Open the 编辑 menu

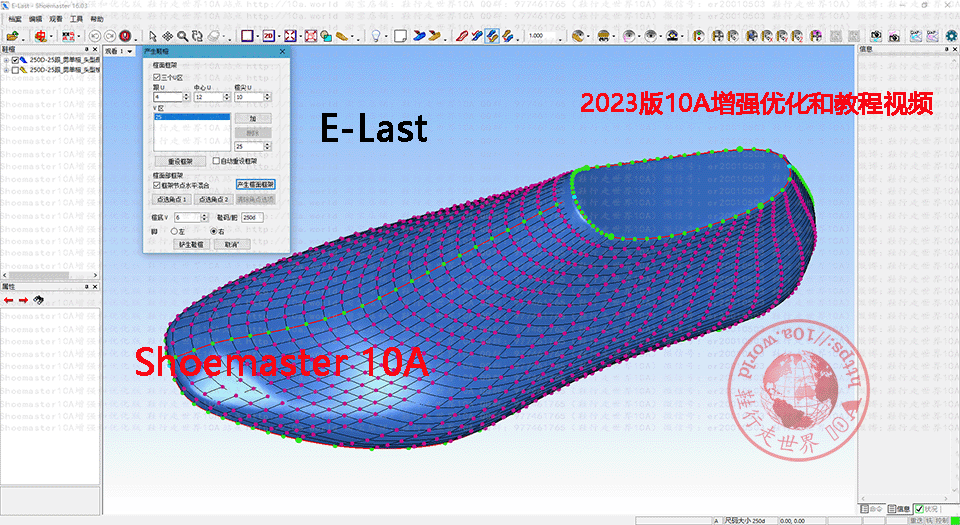coord(35,19)
